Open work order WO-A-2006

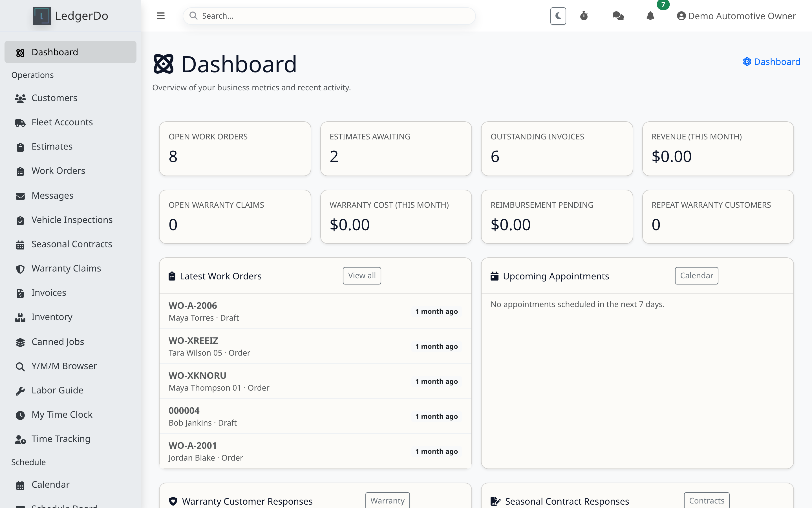[x=315, y=312]
